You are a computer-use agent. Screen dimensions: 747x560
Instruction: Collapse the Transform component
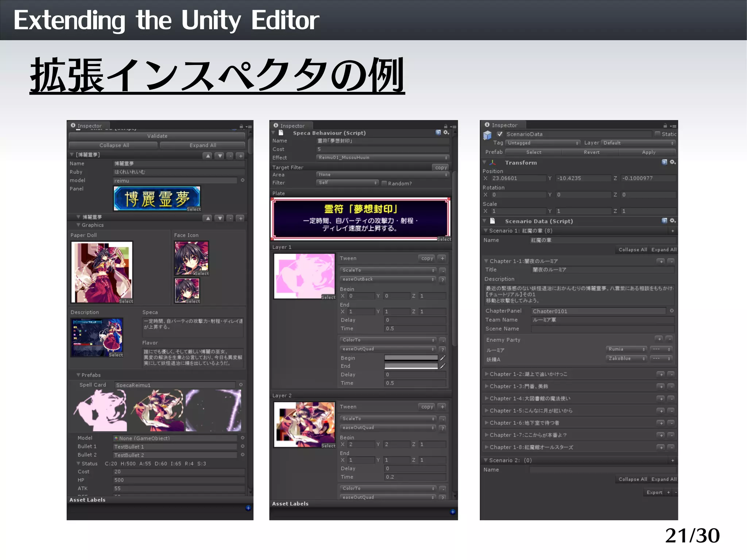click(x=484, y=162)
